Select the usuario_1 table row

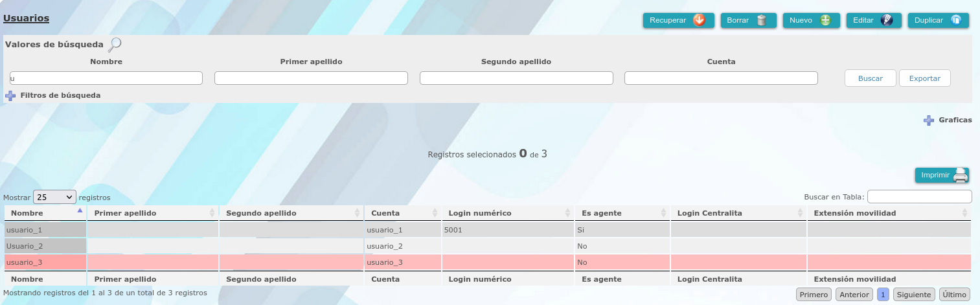[x=488, y=230]
